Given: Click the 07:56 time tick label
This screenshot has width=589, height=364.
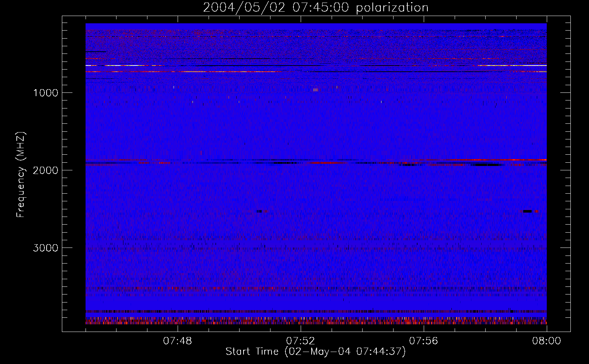Looking at the screenshot, I should coord(424,341).
